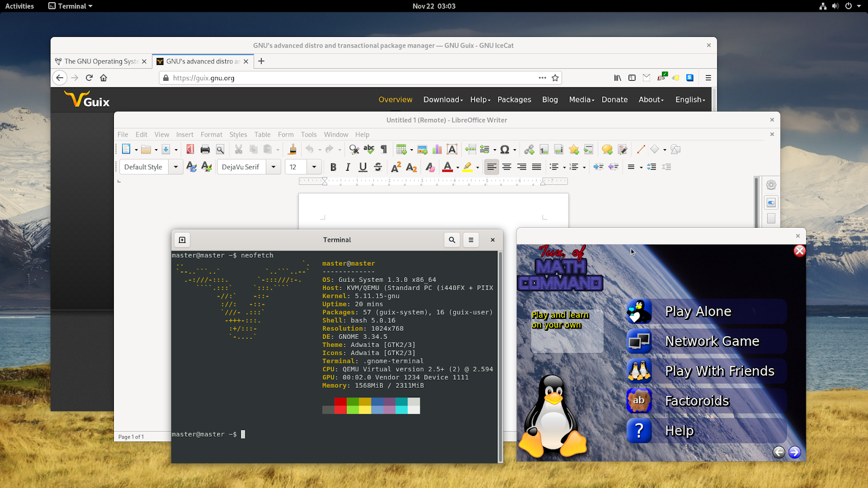This screenshot has width=868, height=488.
Task: Click the new tab icon in Terminal window
Action: (x=182, y=240)
